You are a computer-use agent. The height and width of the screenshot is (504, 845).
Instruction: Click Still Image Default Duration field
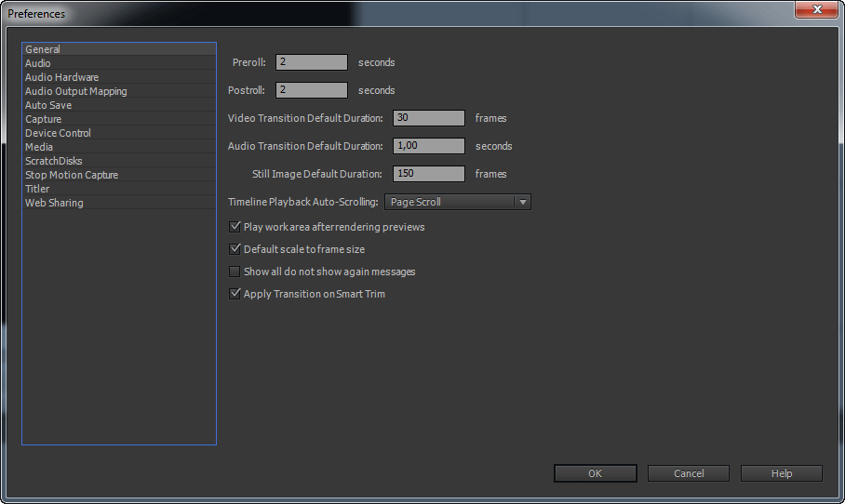tap(428, 174)
